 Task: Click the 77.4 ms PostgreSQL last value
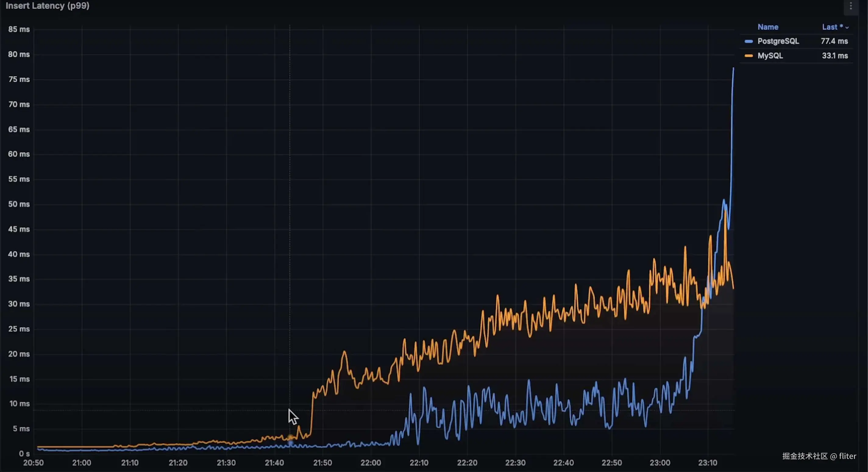click(834, 41)
